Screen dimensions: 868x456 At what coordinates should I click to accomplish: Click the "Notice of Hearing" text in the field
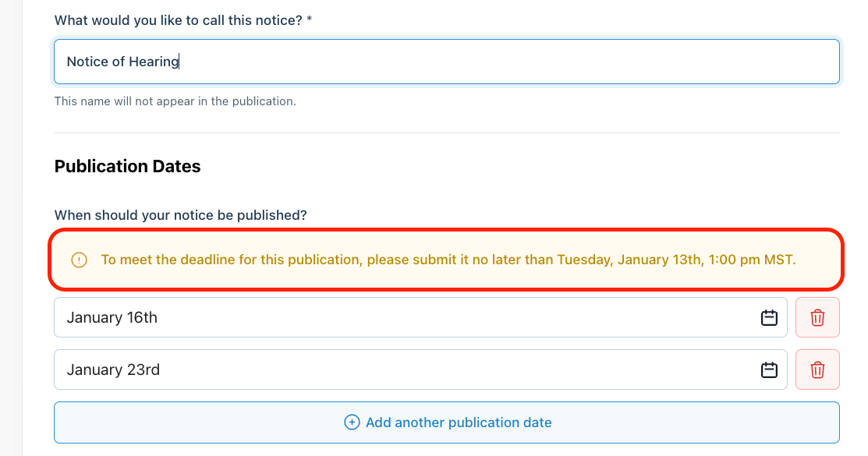[122, 62]
